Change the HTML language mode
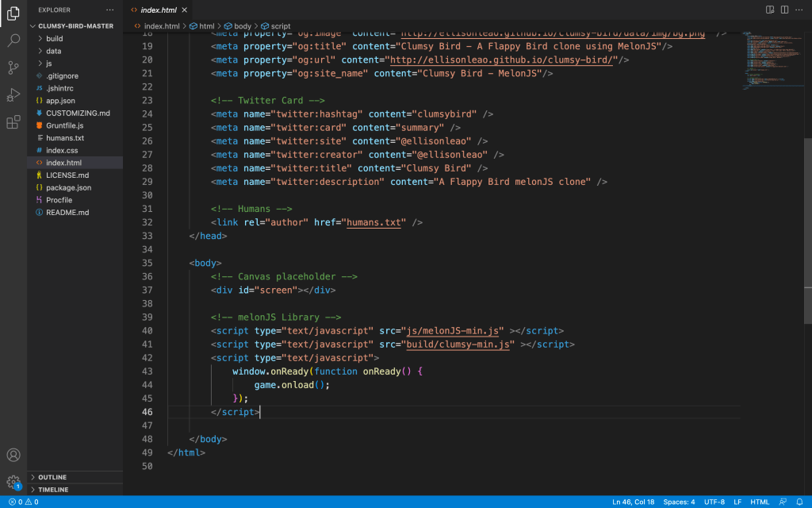The height and width of the screenshot is (508, 812). pyautogui.click(x=760, y=502)
